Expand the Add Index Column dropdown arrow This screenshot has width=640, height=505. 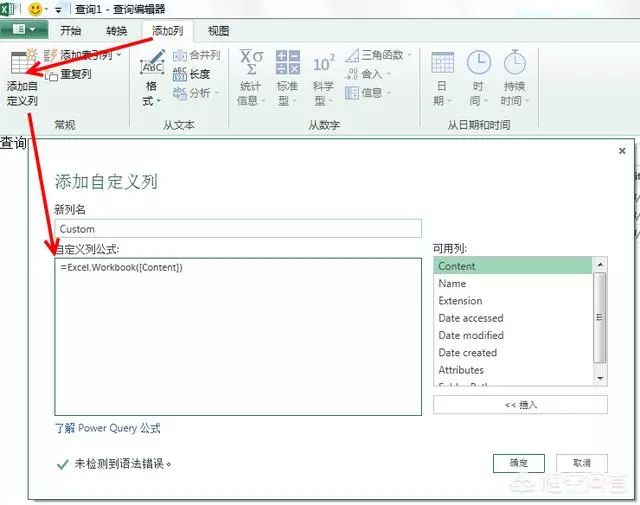[119, 55]
